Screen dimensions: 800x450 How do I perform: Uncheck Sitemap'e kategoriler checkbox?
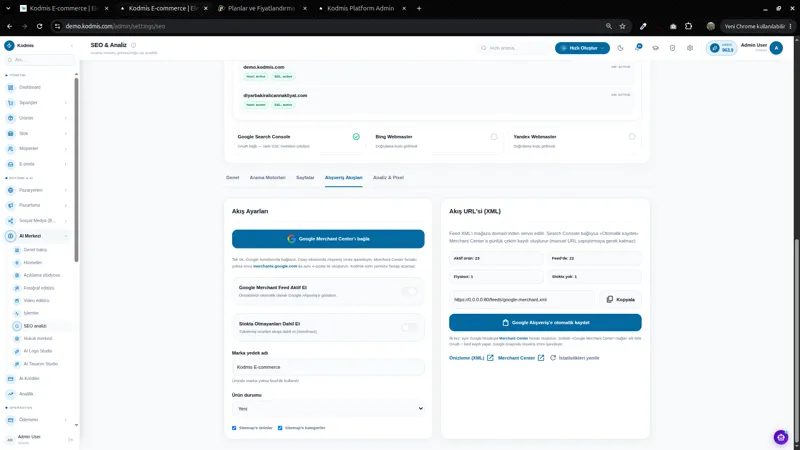(x=280, y=428)
